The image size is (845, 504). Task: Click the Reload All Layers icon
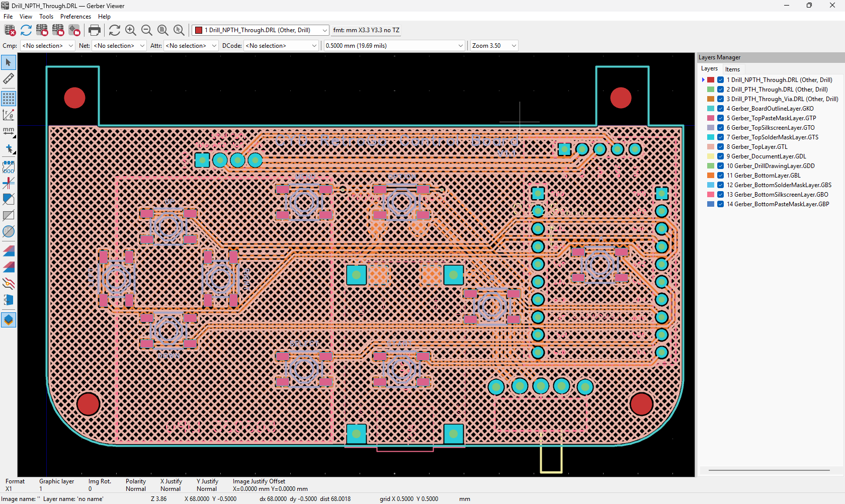(x=26, y=30)
